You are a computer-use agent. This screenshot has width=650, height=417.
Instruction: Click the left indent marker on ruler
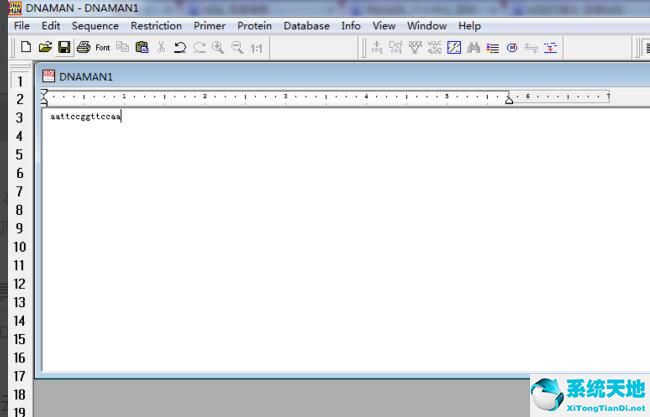point(44,97)
